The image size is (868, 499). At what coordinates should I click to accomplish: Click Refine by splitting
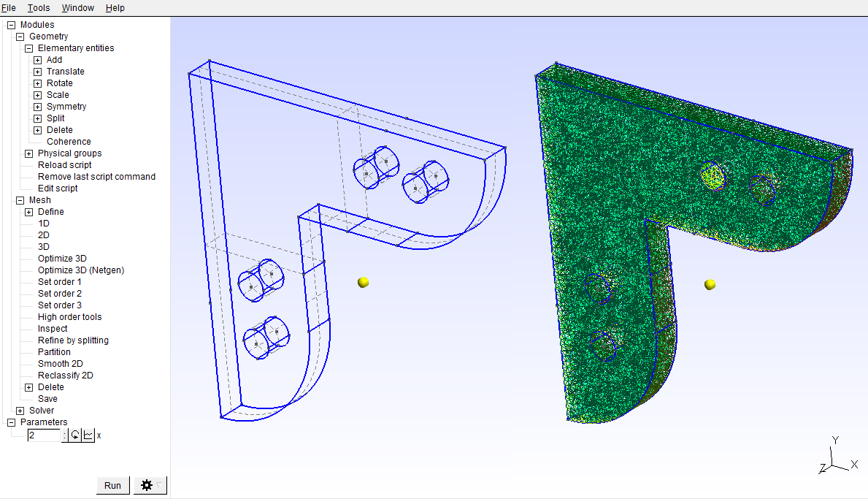pyautogui.click(x=73, y=340)
